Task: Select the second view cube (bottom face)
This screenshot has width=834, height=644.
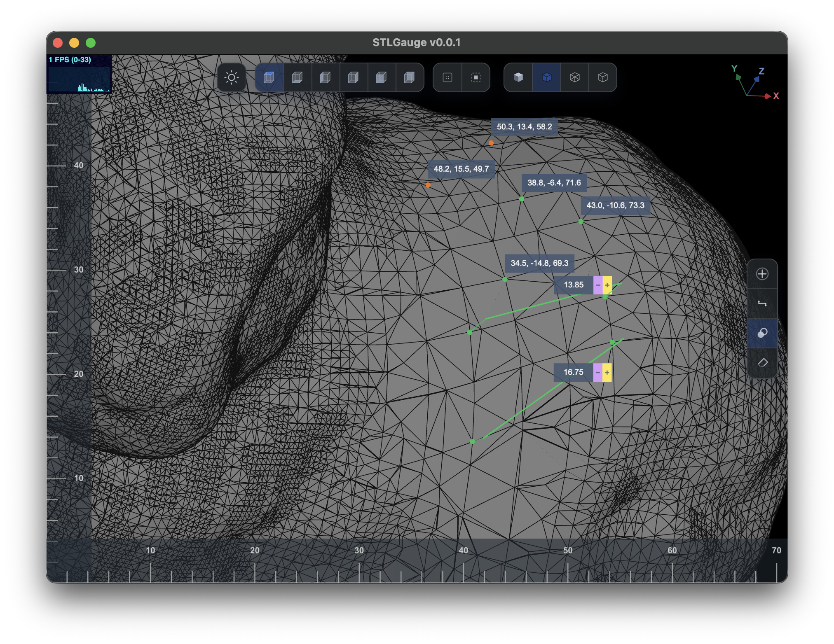Action: [x=297, y=77]
